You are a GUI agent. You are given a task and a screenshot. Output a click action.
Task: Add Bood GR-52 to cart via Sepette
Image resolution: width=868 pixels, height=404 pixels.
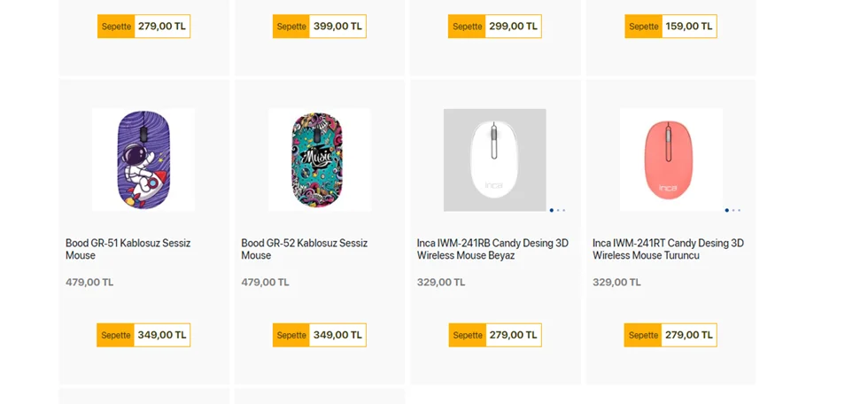coord(319,335)
